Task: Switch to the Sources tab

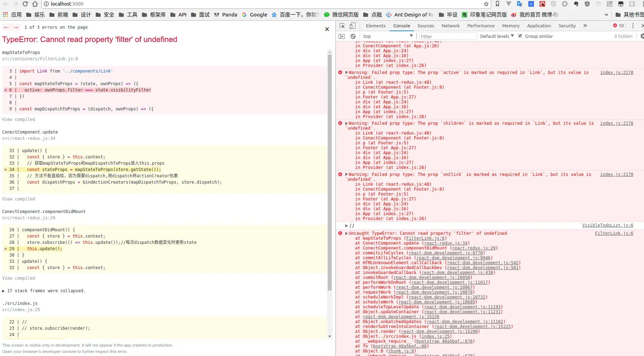Action: tap(426, 26)
